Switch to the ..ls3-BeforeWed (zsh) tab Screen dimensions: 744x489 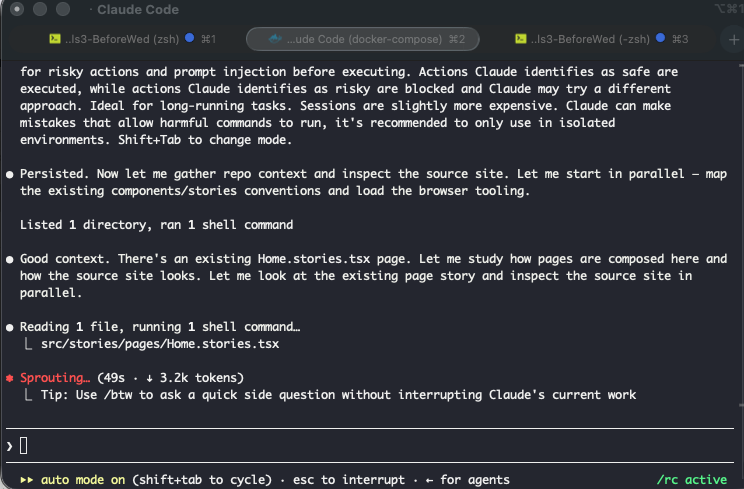point(132,39)
